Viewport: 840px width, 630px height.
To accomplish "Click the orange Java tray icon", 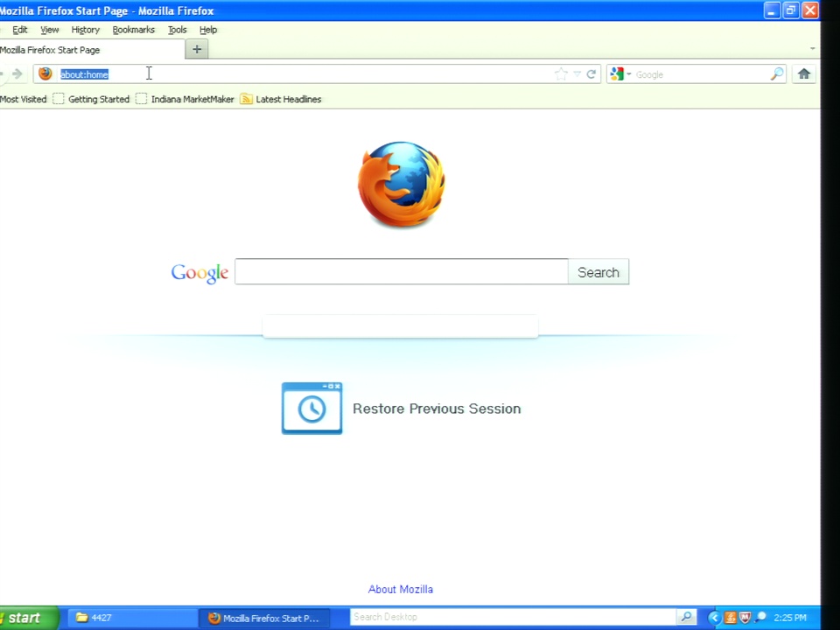I will (730, 618).
